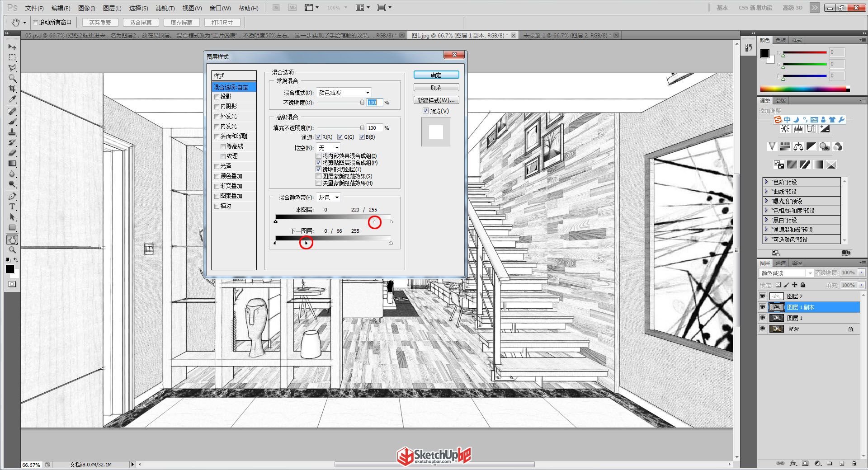
Task: Click the color spectrum ramp bar
Action: tap(805, 89)
